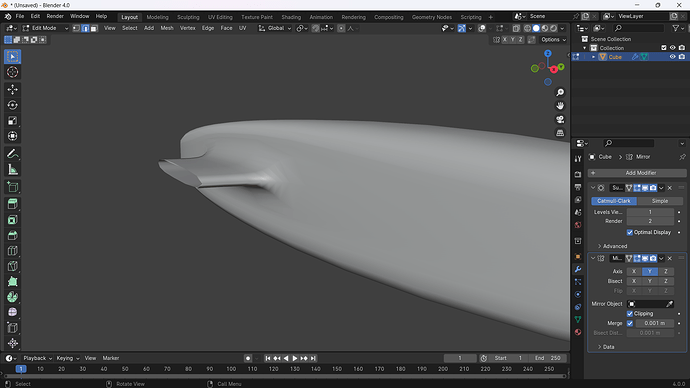
Task: Switch to the Shading workspace tab
Action: [x=291, y=17]
